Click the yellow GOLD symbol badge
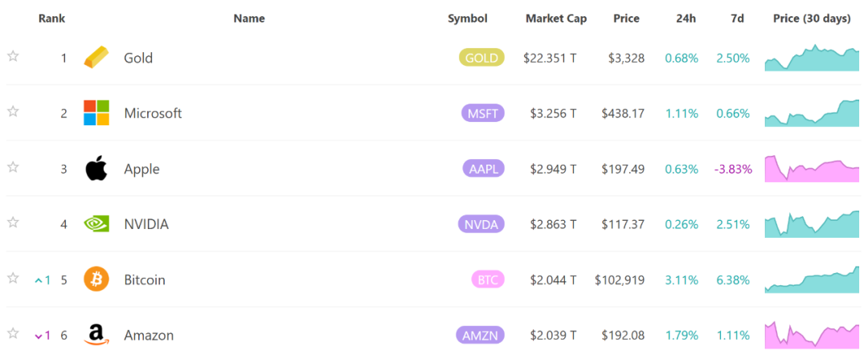This screenshot has width=868, height=355. [481, 58]
